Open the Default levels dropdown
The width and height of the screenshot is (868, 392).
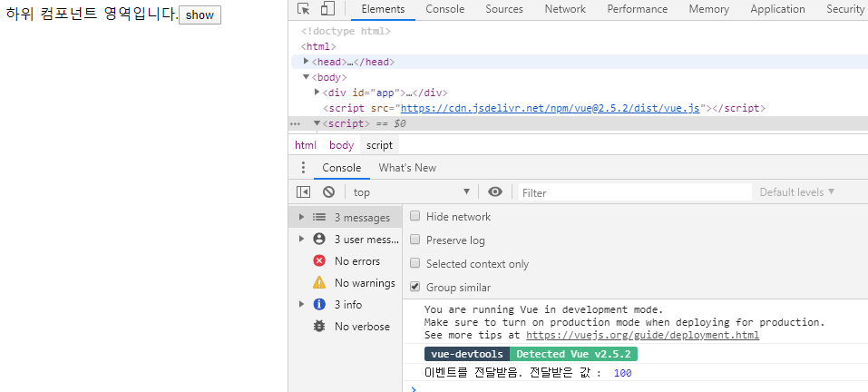(796, 192)
